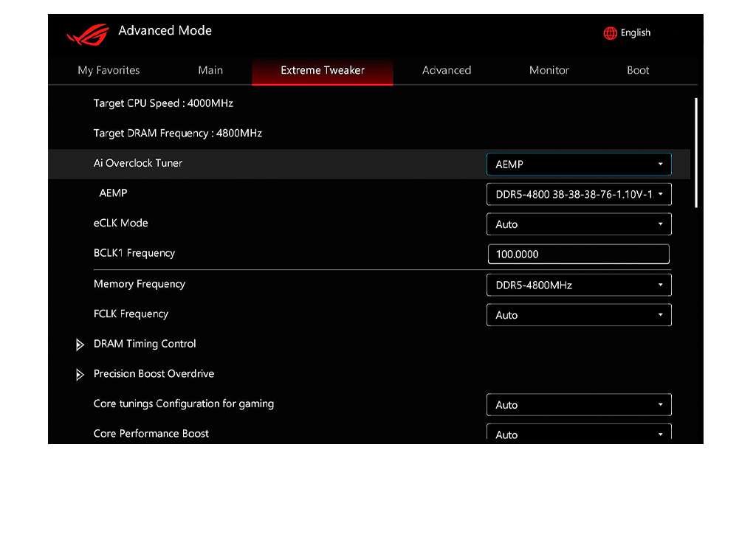Open the Core Performance Boost dropdown
This screenshot has width=756, height=540.
pyautogui.click(x=578, y=433)
